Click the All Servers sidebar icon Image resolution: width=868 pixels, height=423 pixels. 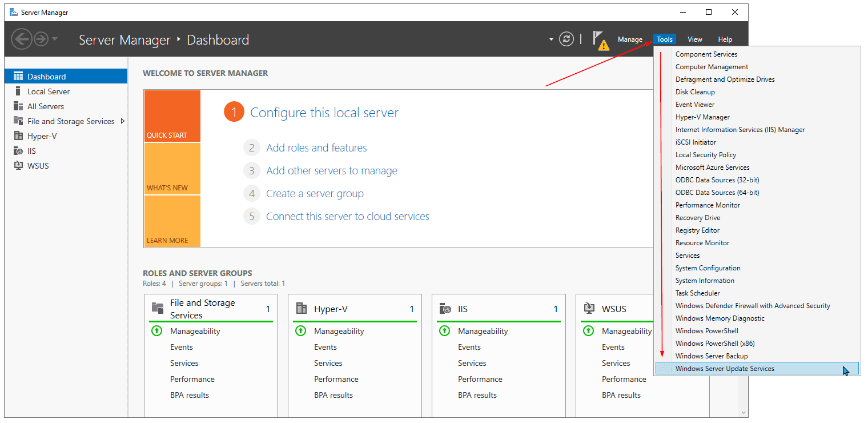tap(18, 106)
